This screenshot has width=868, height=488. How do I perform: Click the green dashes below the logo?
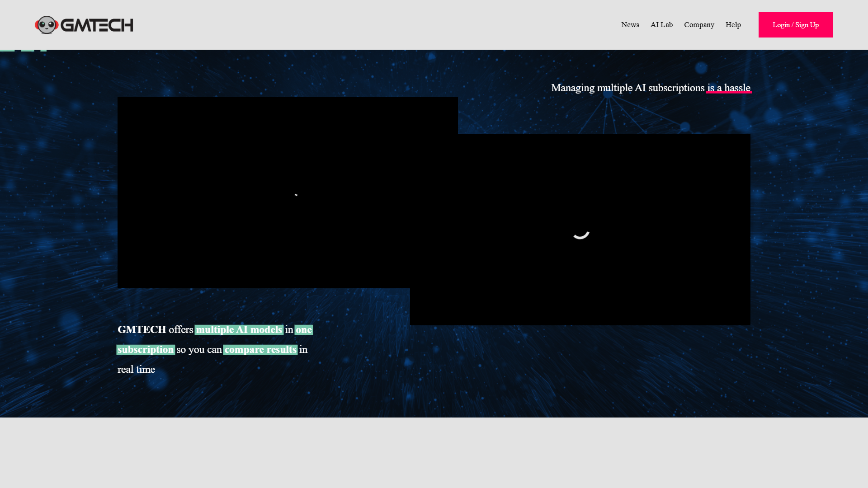pos(23,50)
